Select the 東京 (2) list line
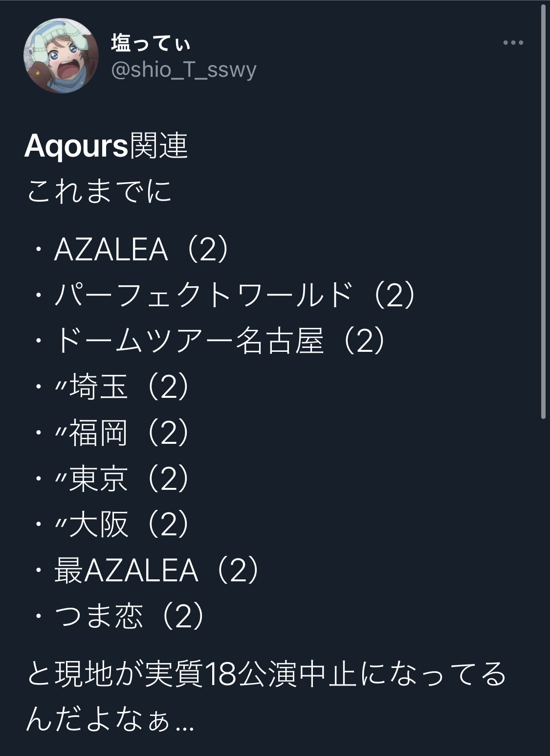Screen dimensions: 550x756 pyautogui.click(x=111, y=479)
